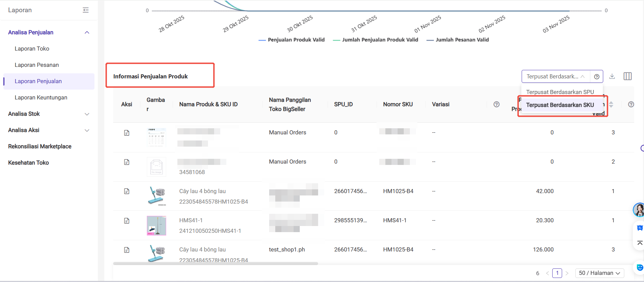
Task: Open no-image thumbnail for 34581068 row
Action: (x=156, y=167)
